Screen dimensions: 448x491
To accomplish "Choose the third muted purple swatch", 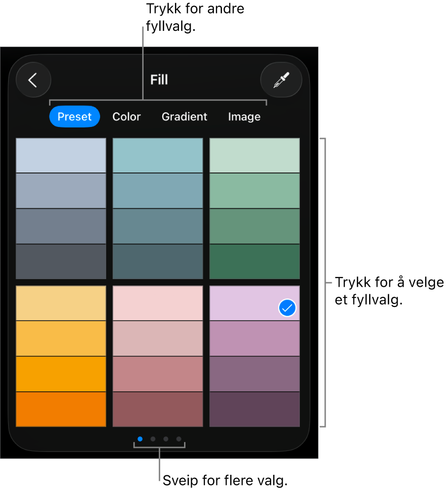I will (x=254, y=374).
